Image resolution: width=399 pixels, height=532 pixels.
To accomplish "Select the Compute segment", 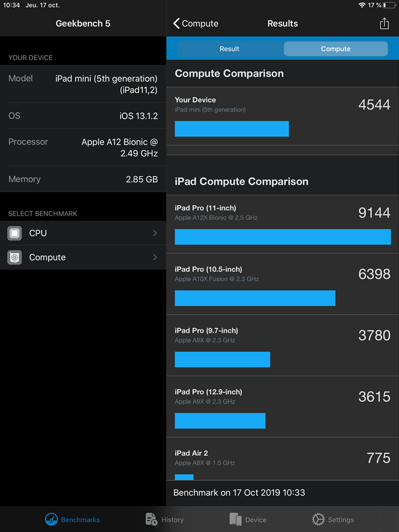I will coord(335,49).
